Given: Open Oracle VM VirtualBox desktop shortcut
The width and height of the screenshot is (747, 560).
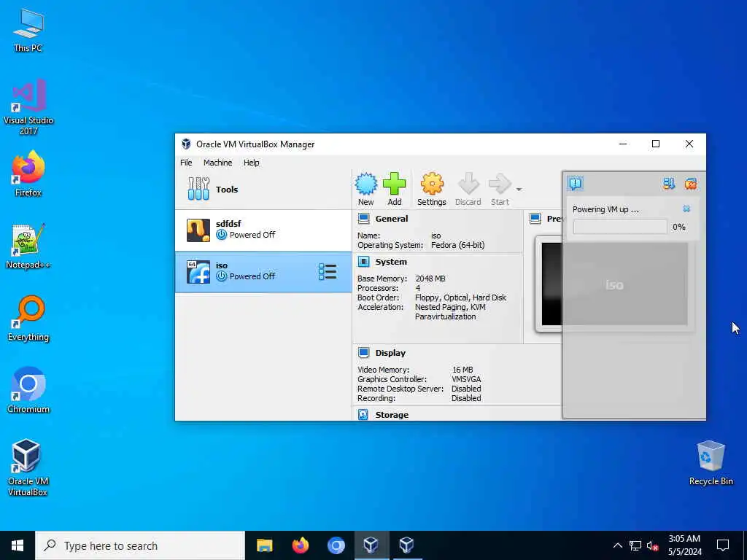Looking at the screenshot, I should pyautogui.click(x=27, y=467).
